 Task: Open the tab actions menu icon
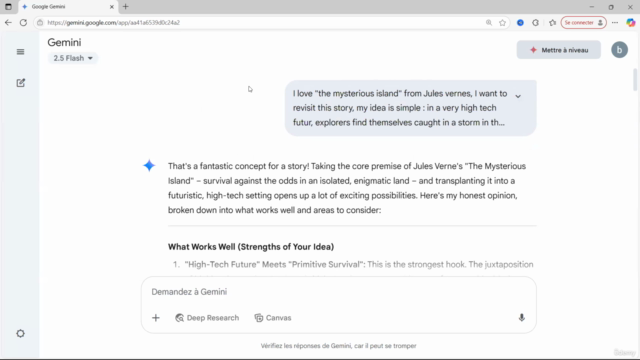coord(8,7)
